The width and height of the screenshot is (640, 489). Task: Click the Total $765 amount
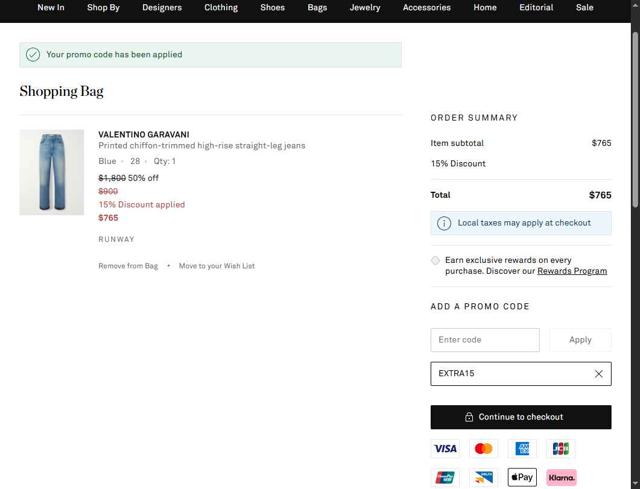point(600,195)
